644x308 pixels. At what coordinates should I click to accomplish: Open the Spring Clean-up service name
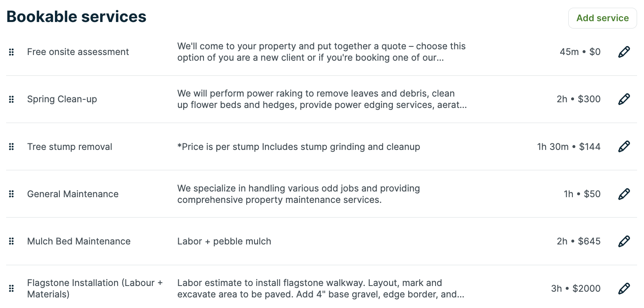pyautogui.click(x=62, y=99)
